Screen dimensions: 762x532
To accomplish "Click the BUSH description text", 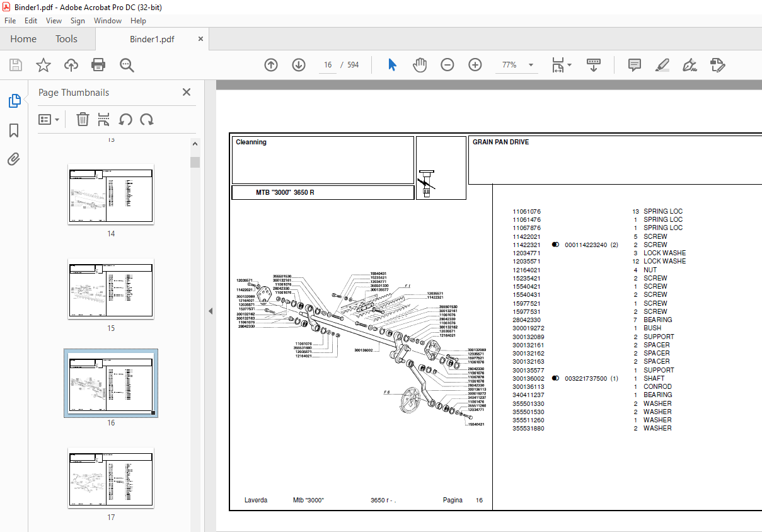I will tap(652, 328).
